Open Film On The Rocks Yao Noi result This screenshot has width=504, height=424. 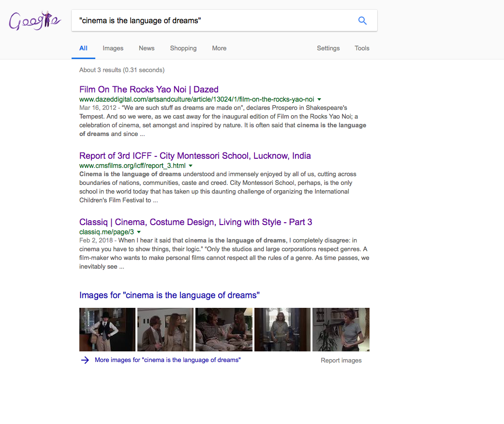pos(149,90)
